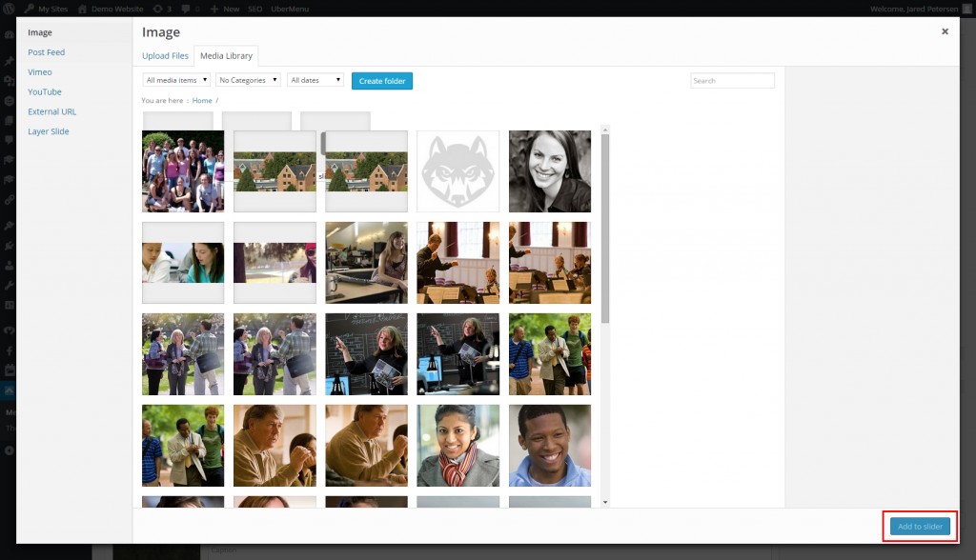
Task: Expand the All dates filter
Action: click(x=315, y=81)
